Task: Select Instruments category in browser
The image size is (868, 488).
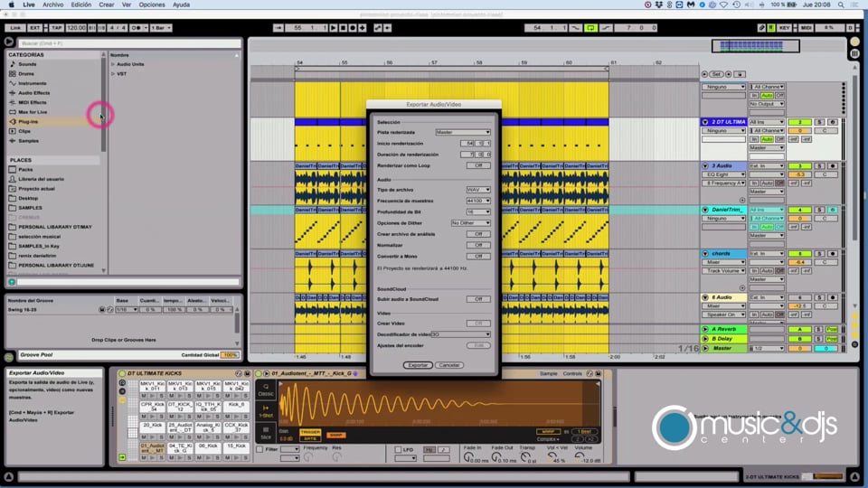Action: [x=33, y=83]
